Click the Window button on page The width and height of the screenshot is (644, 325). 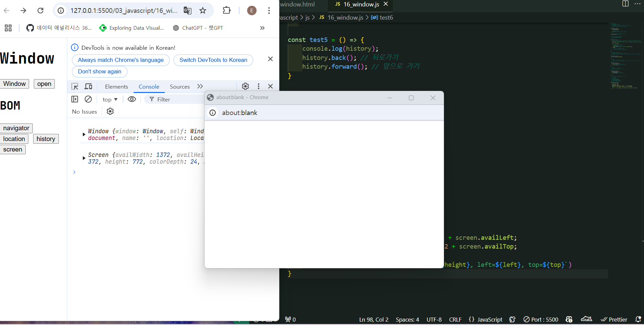click(x=15, y=84)
